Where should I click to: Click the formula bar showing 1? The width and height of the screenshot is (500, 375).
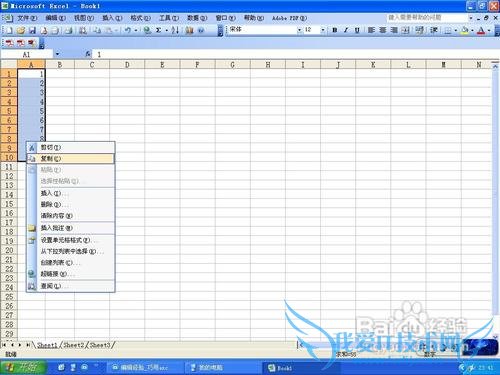[295, 54]
